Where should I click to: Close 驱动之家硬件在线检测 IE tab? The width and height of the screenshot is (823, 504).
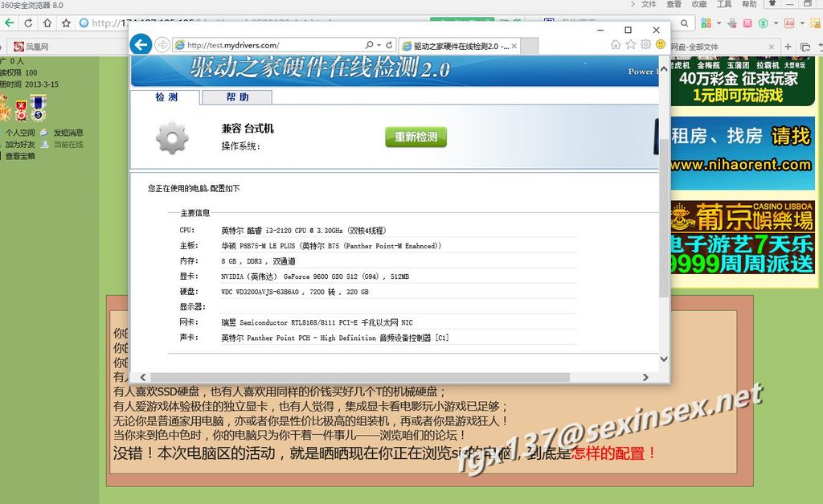(x=514, y=46)
